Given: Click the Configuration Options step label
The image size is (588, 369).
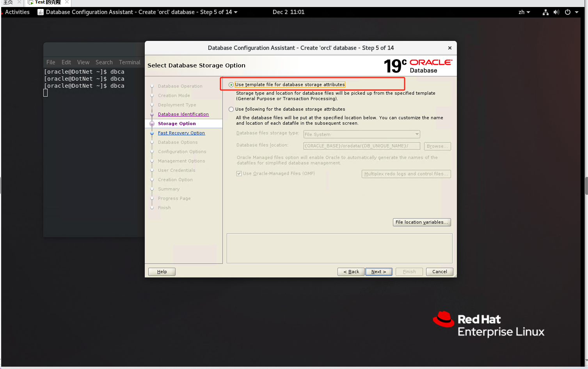Looking at the screenshot, I should pyautogui.click(x=182, y=152).
